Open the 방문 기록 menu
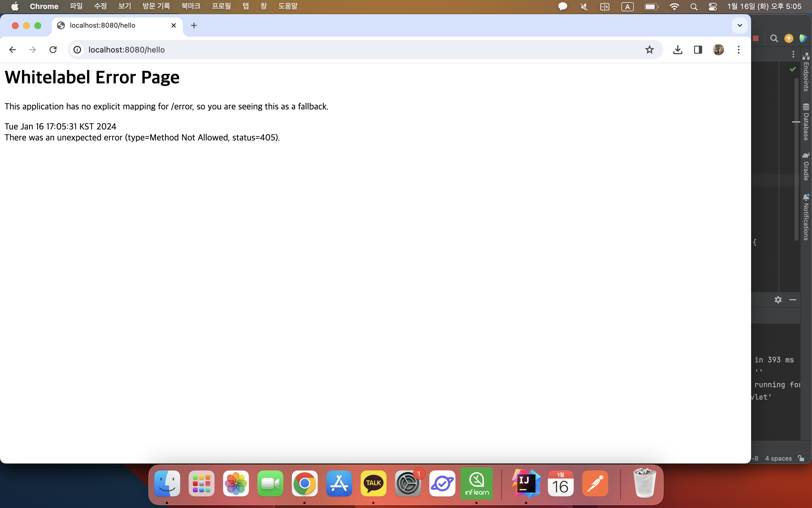Image resolution: width=812 pixels, height=508 pixels. 156,6
